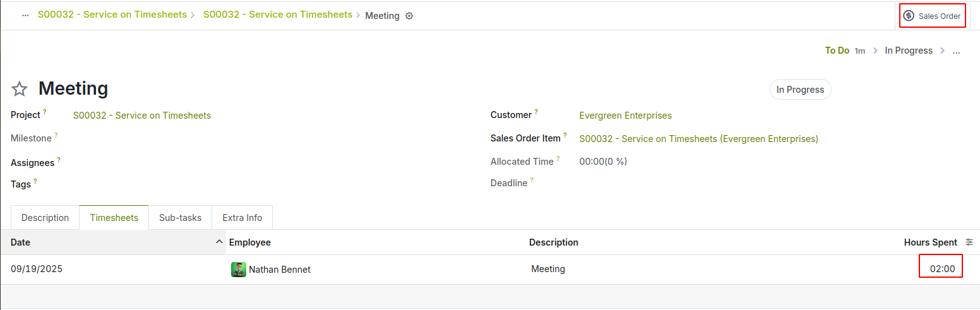
Task: Adjust timesheet columns with the settings icon
Action: 969,242
